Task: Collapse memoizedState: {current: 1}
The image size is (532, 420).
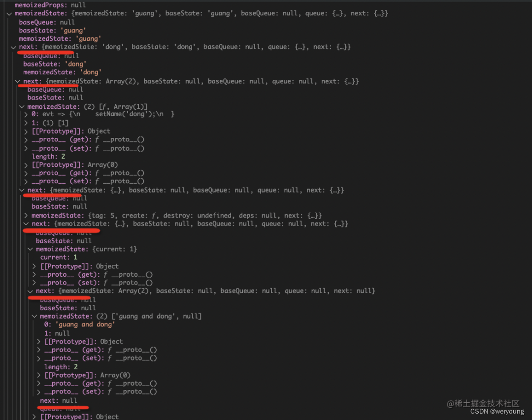Action: point(30,249)
